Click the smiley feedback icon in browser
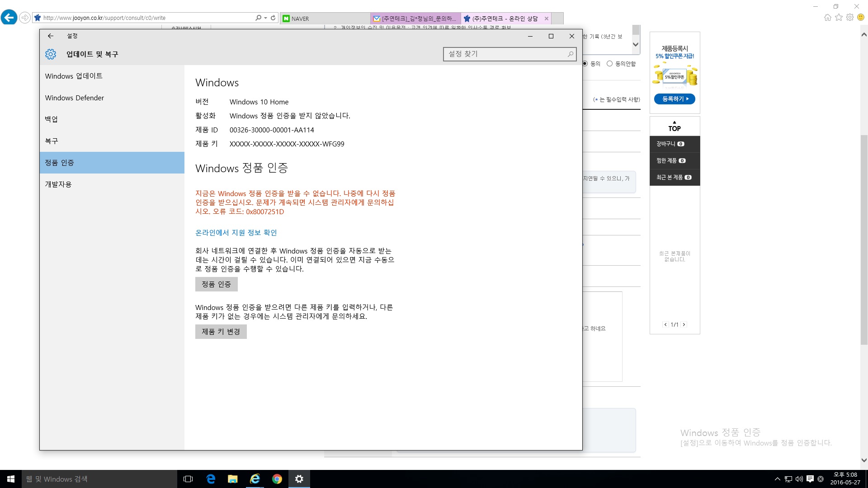The image size is (868, 488). click(861, 17)
